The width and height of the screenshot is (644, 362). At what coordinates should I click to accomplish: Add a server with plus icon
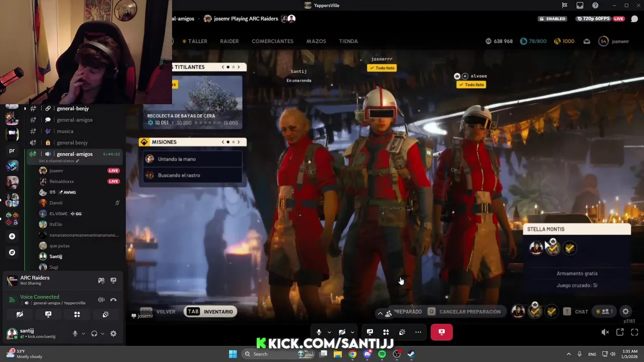point(12,236)
